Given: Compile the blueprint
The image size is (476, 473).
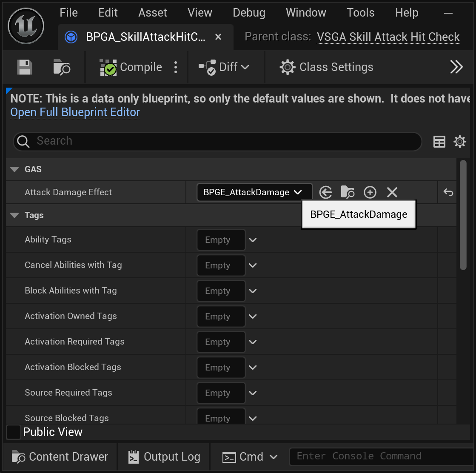Looking at the screenshot, I should (131, 67).
